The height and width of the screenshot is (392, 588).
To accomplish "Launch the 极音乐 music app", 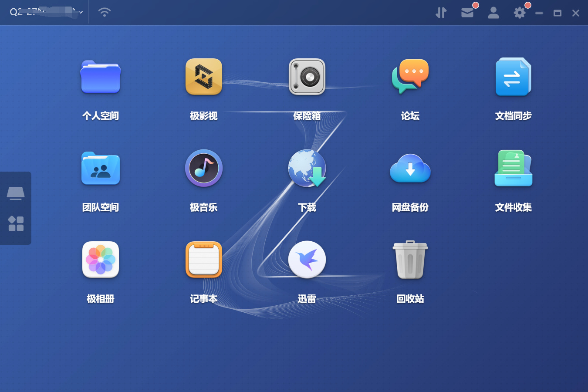I will 204,169.
